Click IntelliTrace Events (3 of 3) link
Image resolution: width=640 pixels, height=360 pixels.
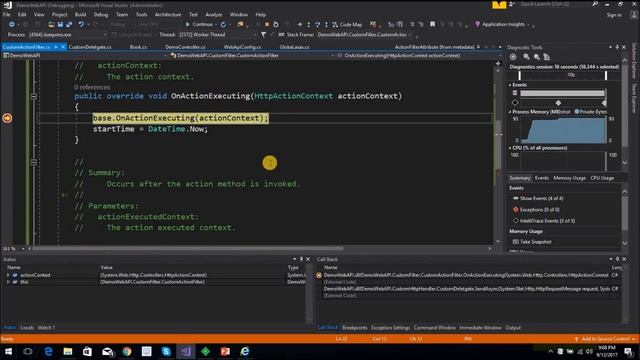(x=544, y=221)
